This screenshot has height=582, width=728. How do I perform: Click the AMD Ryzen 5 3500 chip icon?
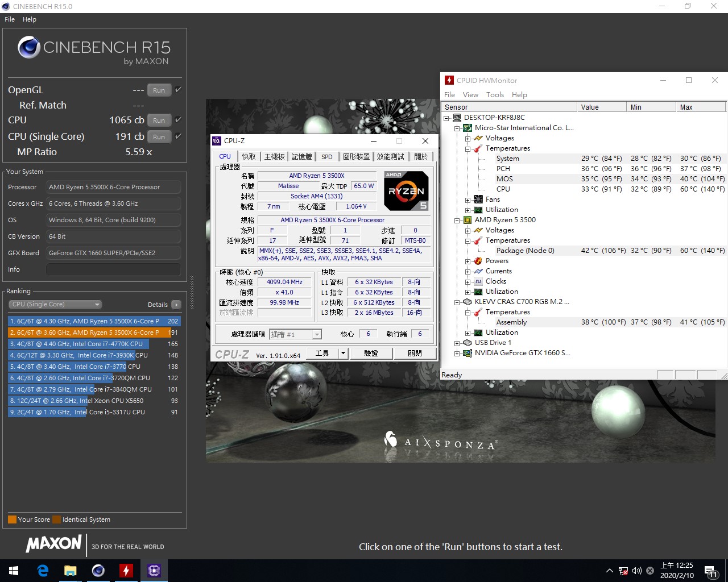(468, 220)
